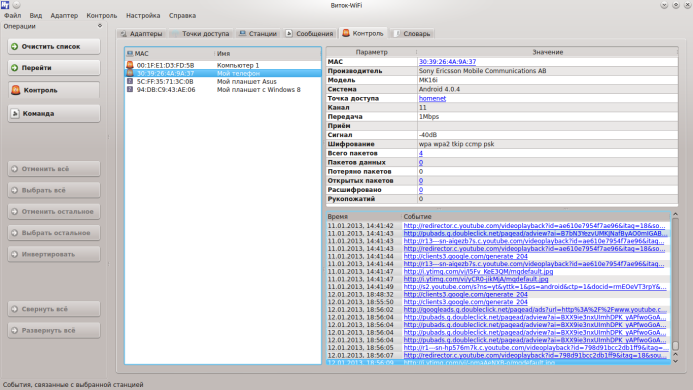Open s2.youtube.com link at 14:41:49
This screenshot has width=693, height=390.
(535, 287)
